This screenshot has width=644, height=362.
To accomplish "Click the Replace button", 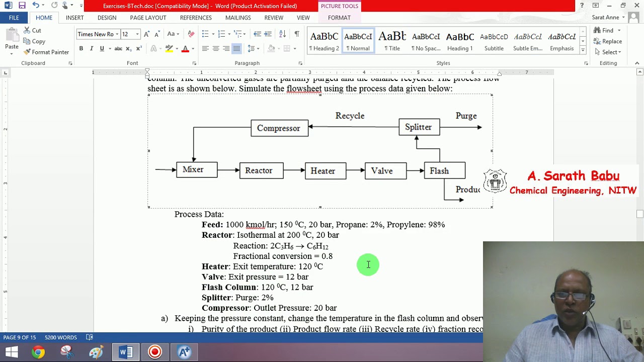I will [608, 41].
